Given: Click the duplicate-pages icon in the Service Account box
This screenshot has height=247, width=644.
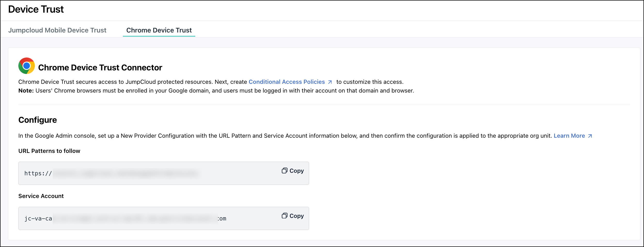Looking at the screenshot, I should pyautogui.click(x=285, y=216).
